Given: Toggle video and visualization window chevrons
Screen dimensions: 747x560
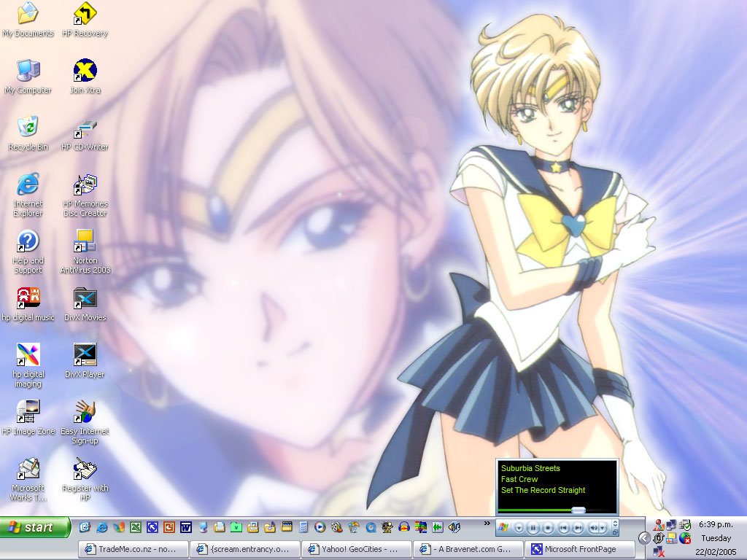Looking at the screenshot, I should 615,524.
